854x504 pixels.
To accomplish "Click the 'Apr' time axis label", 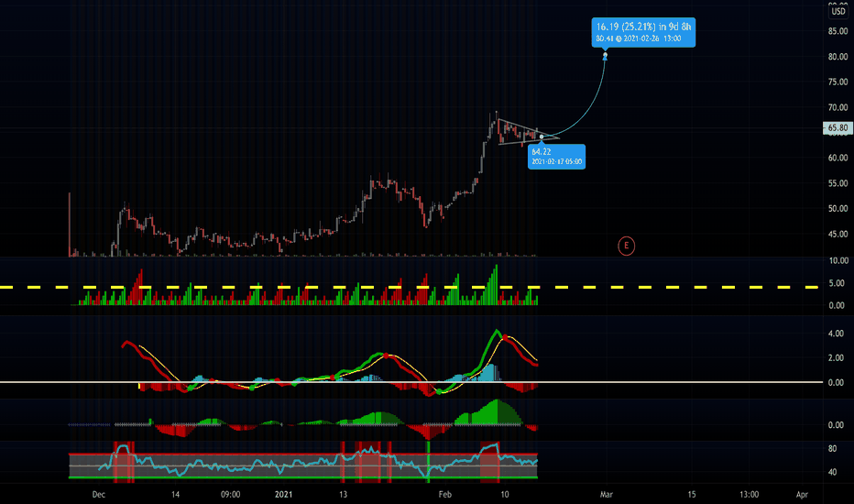I will click(802, 495).
